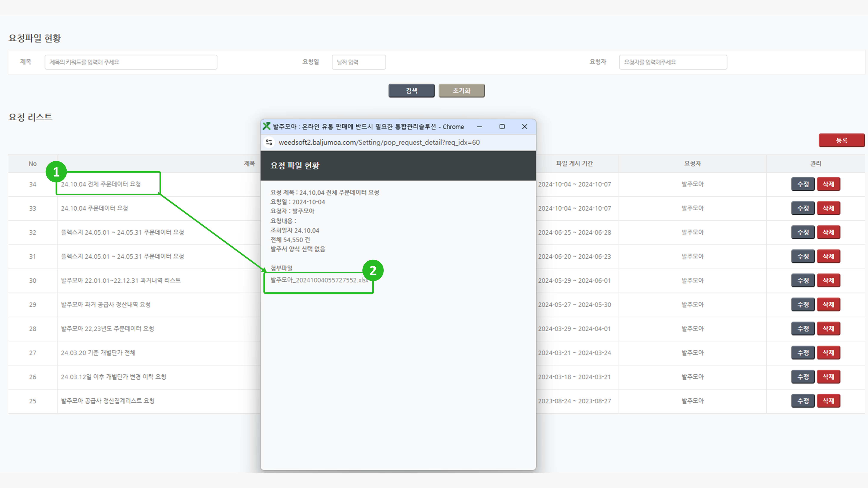The height and width of the screenshot is (488, 868).
Task: Close the 요청 파일 현황 popup window
Action: click(524, 127)
